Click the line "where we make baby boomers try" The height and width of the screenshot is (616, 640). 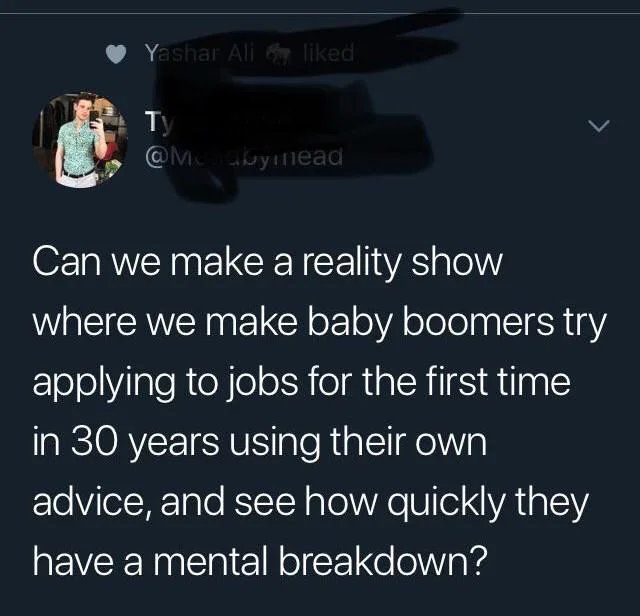click(319, 324)
